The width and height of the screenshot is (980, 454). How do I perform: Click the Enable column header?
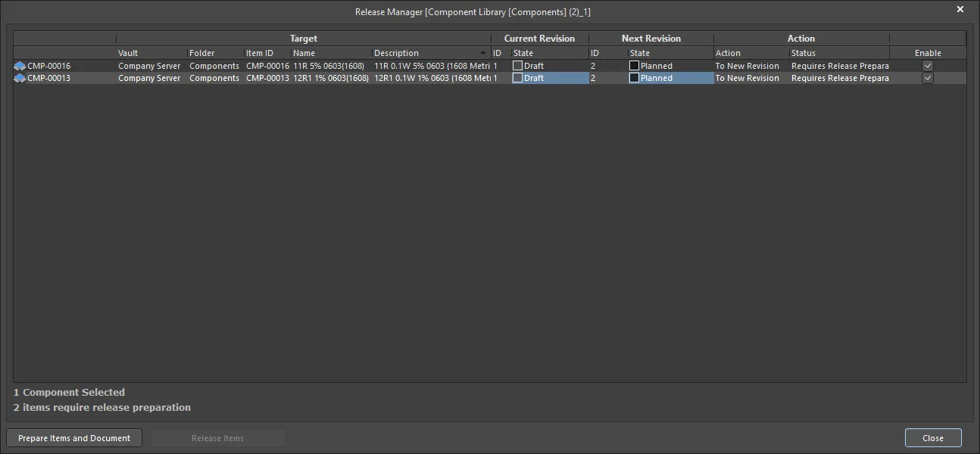[928, 53]
